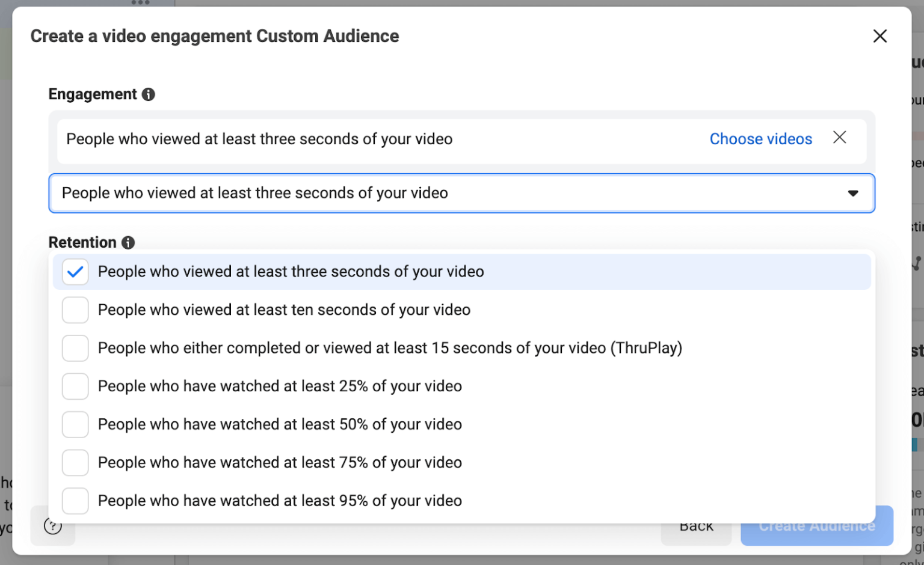Collapse the engagement type dropdown arrow
Viewport: 924px width, 565px height.
click(x=852, y=193)
